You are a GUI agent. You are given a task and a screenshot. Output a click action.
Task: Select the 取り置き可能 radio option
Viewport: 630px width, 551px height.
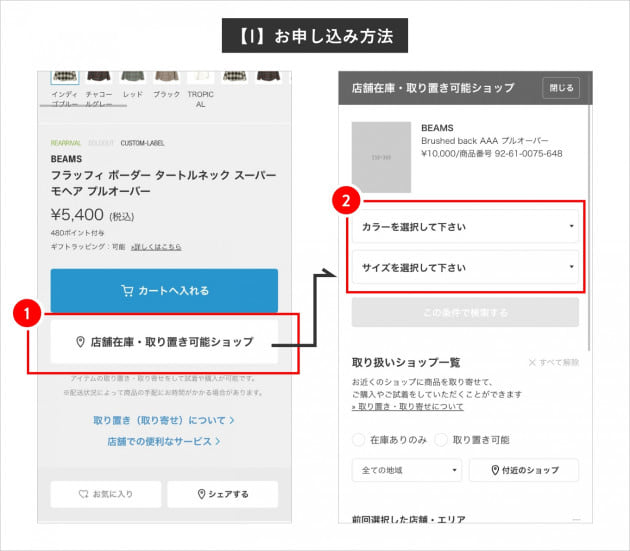point(443,439)
